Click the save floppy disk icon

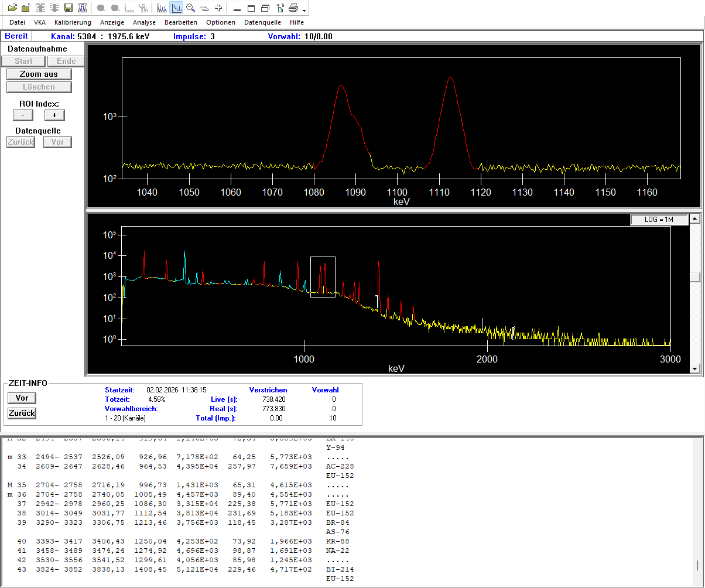point(69,8)
